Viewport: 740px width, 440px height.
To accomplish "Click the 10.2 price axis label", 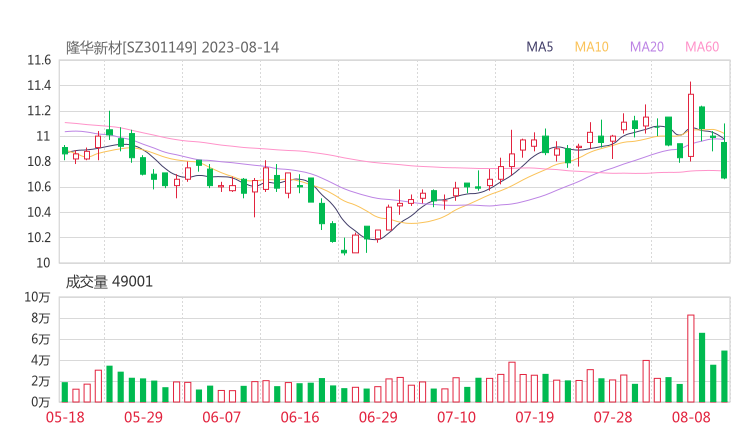I will pos(39,237).
